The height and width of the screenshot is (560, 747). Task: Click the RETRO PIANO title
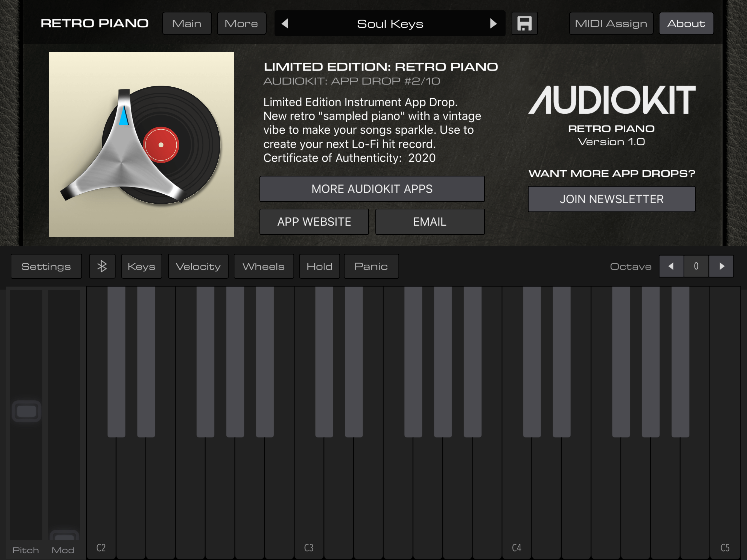[95, 23]
